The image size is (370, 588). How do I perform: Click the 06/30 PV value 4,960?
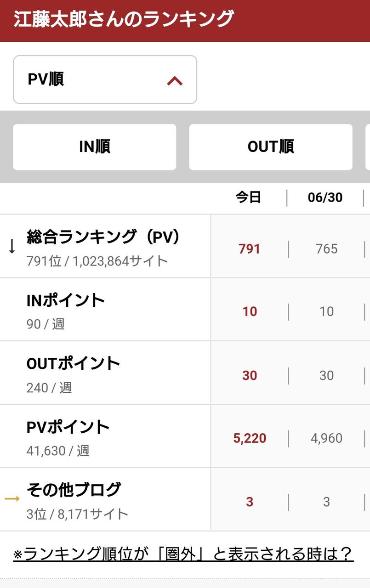pos(326,438)
